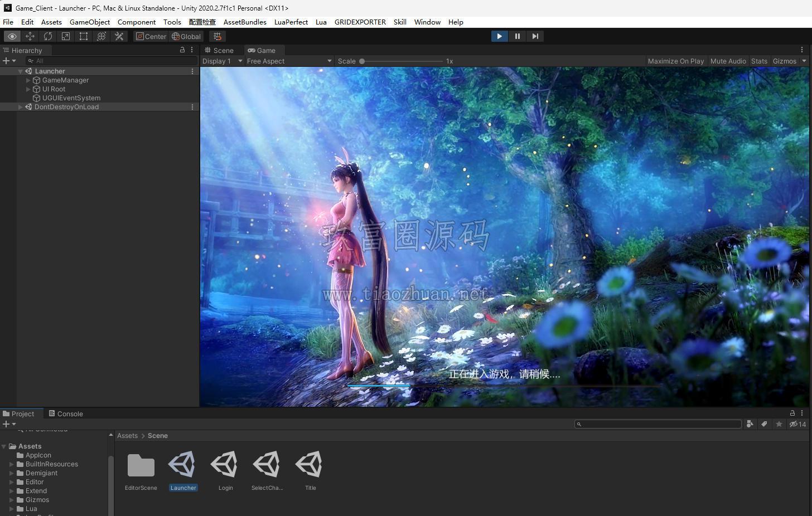Save the Project search as favorite
The height and width of the screenshot is (516, 812).
[x=779, y=424]
